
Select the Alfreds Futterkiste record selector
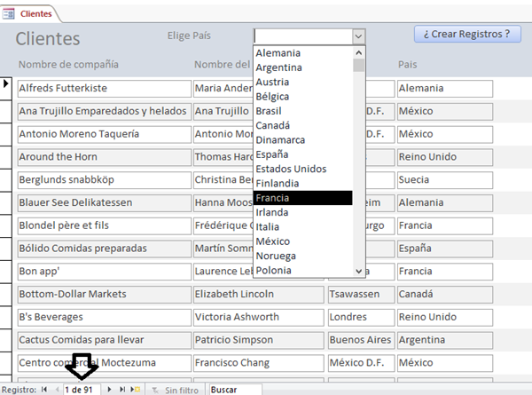[x=6, y=88]
